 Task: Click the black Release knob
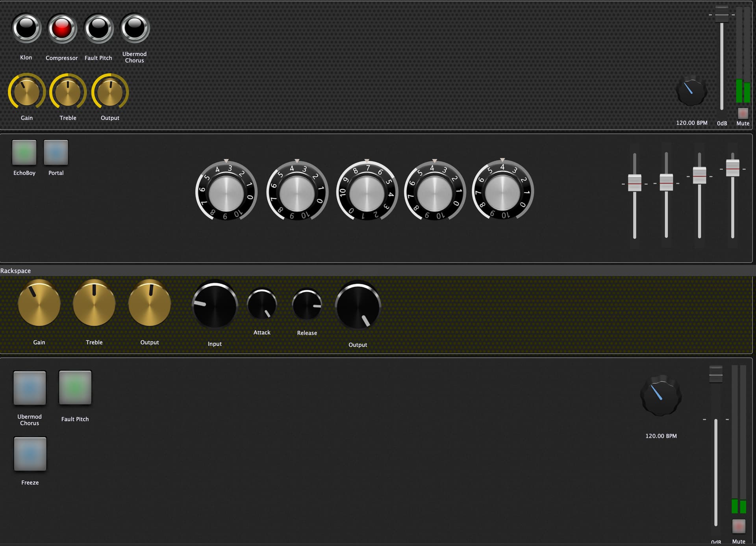tap(307, 304)
